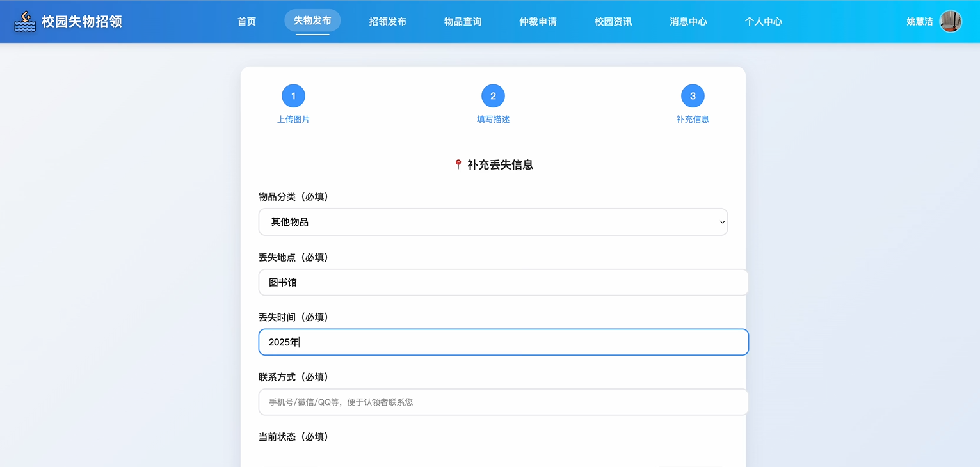Select the active 失物发布 tab
980x467 pixels.
pos(312,20)
